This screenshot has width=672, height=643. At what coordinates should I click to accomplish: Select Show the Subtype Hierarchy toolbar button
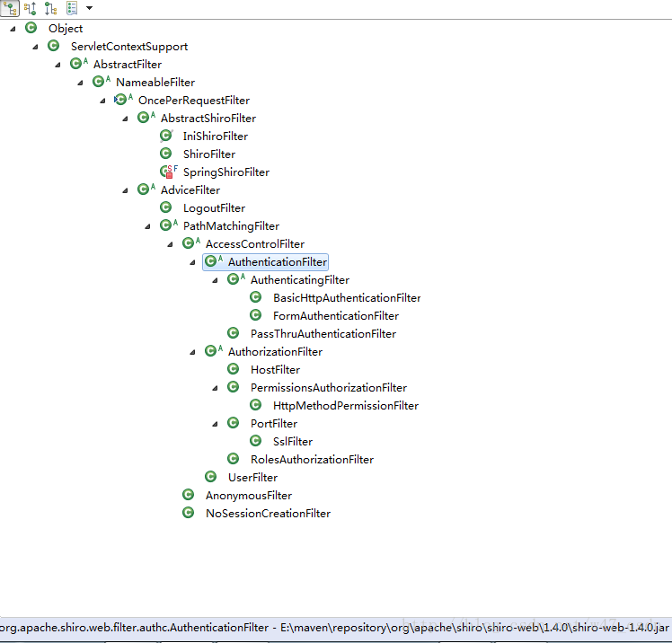coord(50,8)
